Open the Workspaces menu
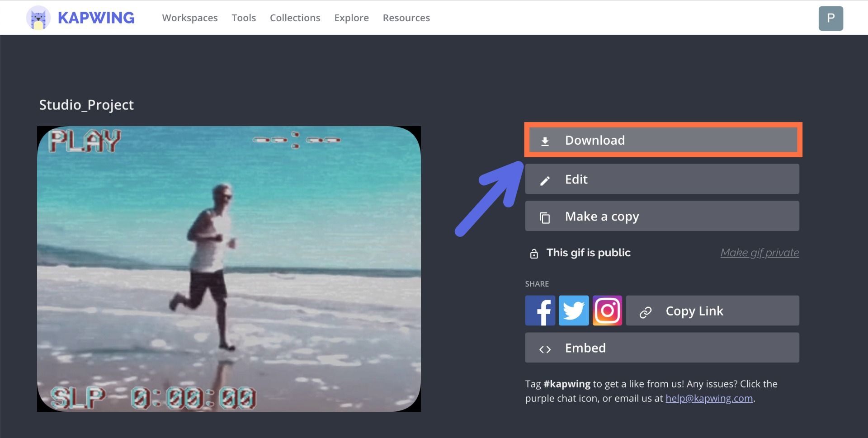Image resolution: width=868 pixels, height=438 pixels. pos(190,18)
